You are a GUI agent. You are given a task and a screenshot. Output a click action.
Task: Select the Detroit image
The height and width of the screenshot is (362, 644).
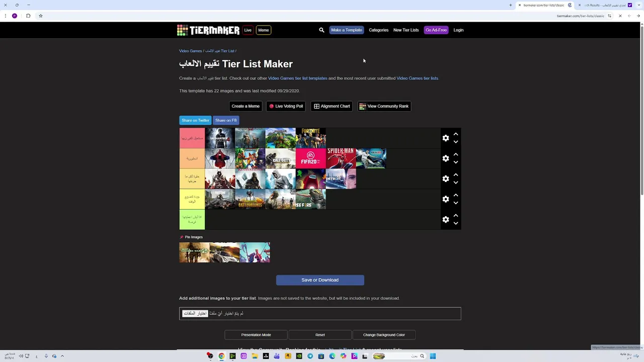(x=341, y=179)
